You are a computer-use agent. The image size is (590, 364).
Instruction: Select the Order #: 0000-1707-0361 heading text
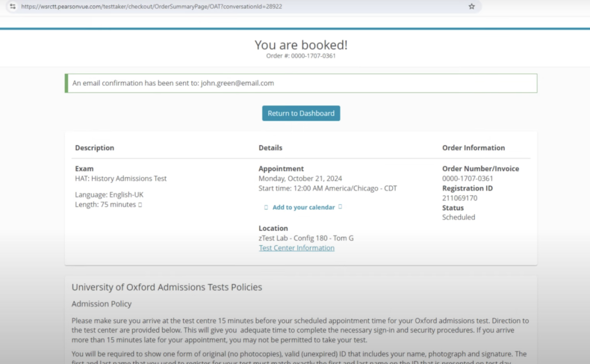coord(301,56)
